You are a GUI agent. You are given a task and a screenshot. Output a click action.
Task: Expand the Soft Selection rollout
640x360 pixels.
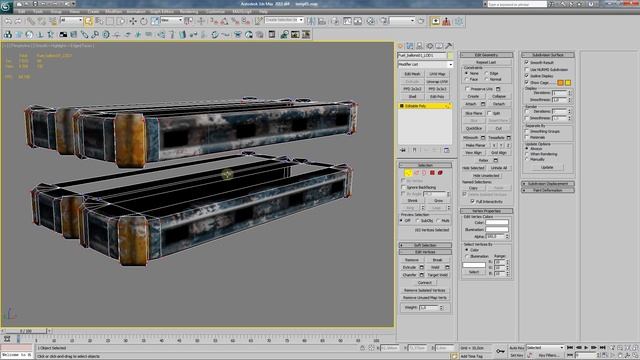(425, 245)
